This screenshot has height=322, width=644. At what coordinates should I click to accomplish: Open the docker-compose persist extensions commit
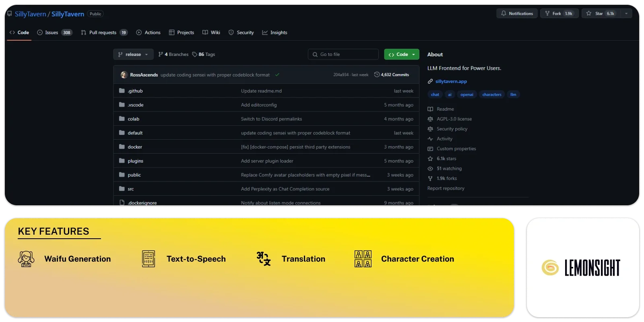click(295, 147)
